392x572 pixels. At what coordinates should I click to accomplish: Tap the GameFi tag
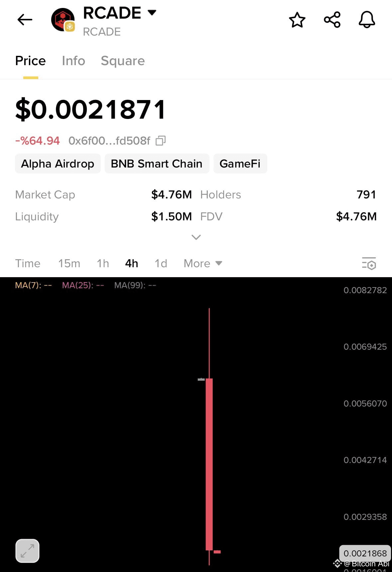point(240,164)
